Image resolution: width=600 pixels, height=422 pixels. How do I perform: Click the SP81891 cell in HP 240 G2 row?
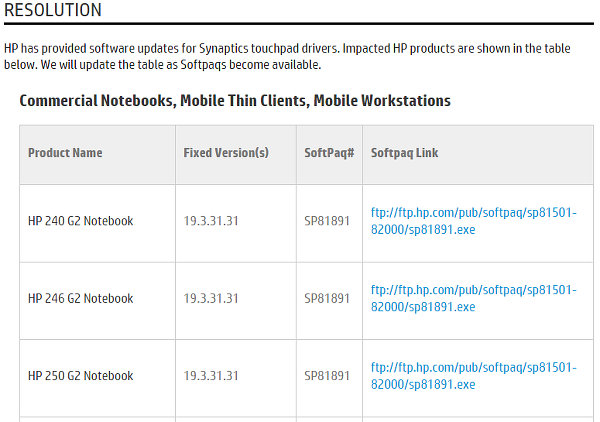(x=327, y=221)
